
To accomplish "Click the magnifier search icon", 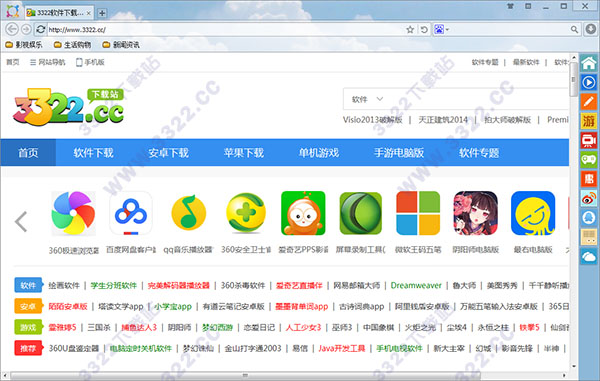I will [574, 29].
